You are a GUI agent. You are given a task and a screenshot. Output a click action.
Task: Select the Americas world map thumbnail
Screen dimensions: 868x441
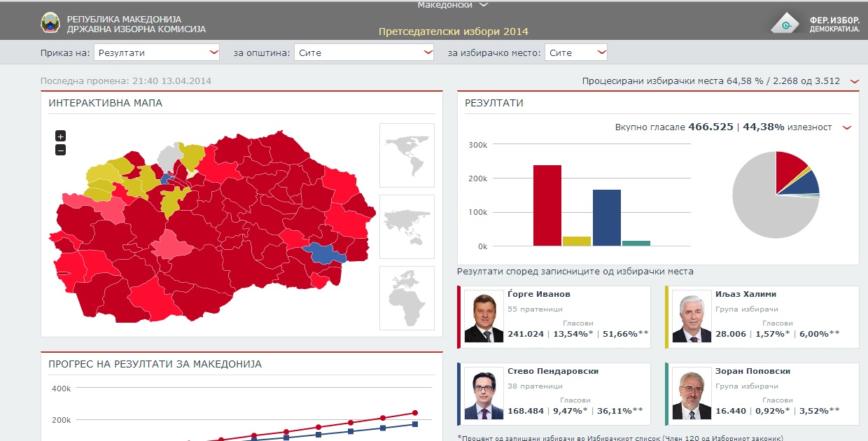coord(407,155)
